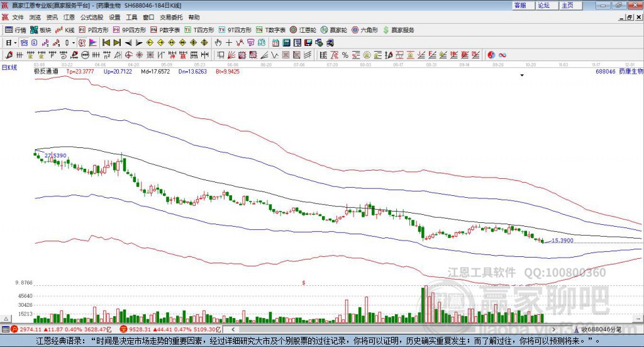This screenshot has width=644, height=347.
Task: Open the 公式选股 menu
Action: (92, 17)
